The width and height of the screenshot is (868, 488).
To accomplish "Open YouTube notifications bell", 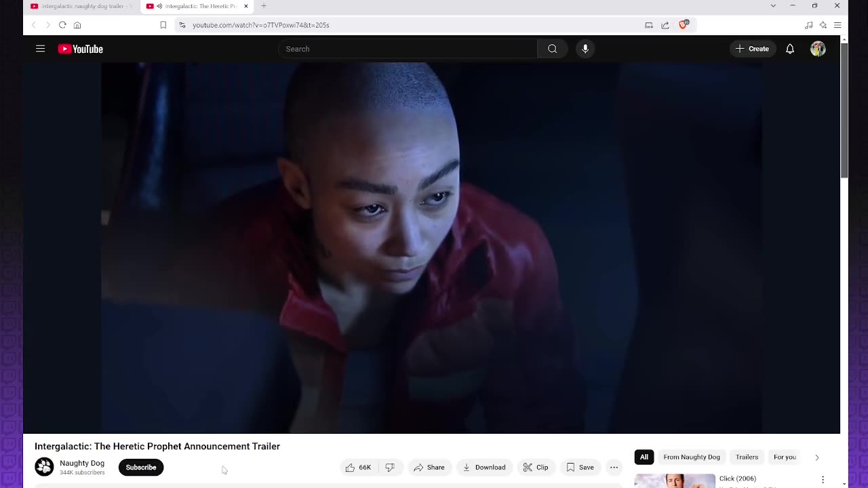I will click(x=790, y=49).
